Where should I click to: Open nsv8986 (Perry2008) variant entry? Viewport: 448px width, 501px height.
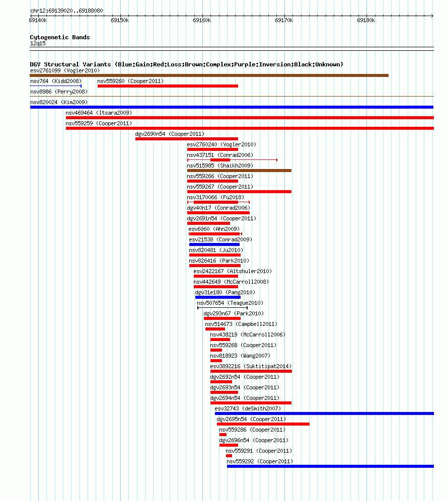[x=59, y=92]
